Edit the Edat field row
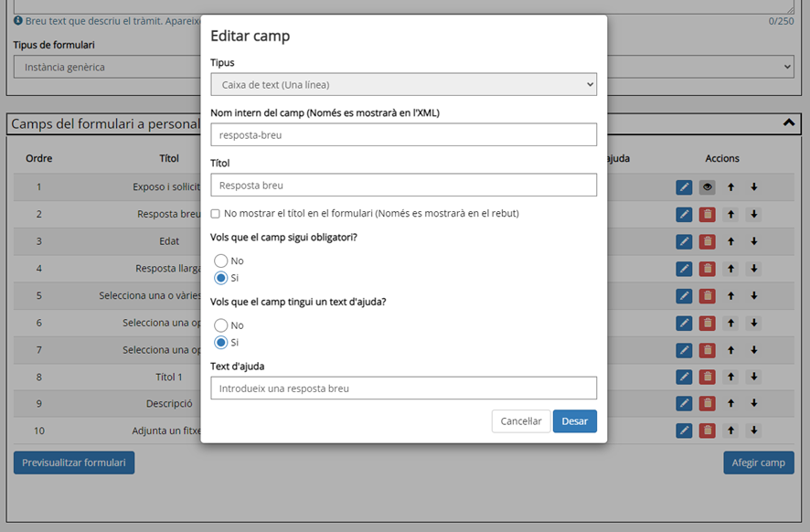The height and width of the screenshot is (532, 810). [684, 241]
